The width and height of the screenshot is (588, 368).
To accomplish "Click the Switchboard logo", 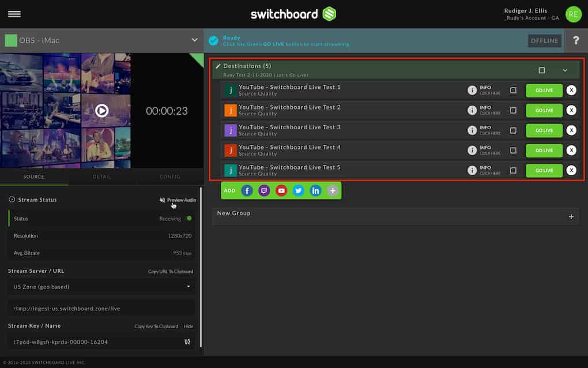I will 293,14.
